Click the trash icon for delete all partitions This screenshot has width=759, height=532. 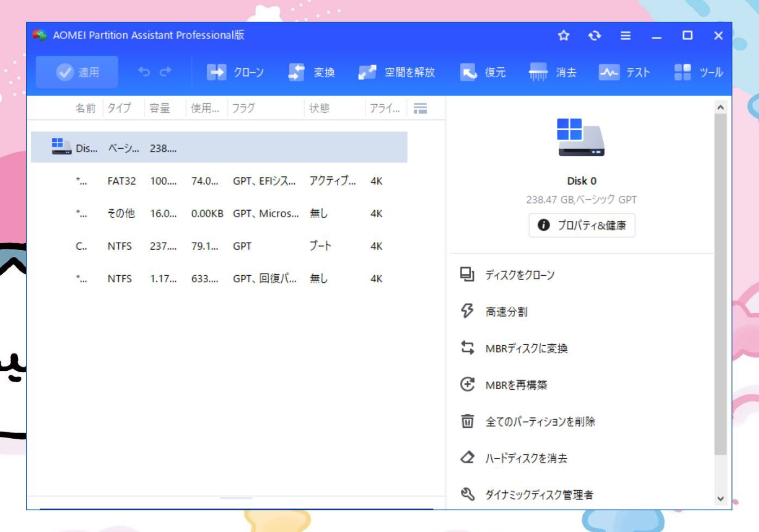[467, 421]
